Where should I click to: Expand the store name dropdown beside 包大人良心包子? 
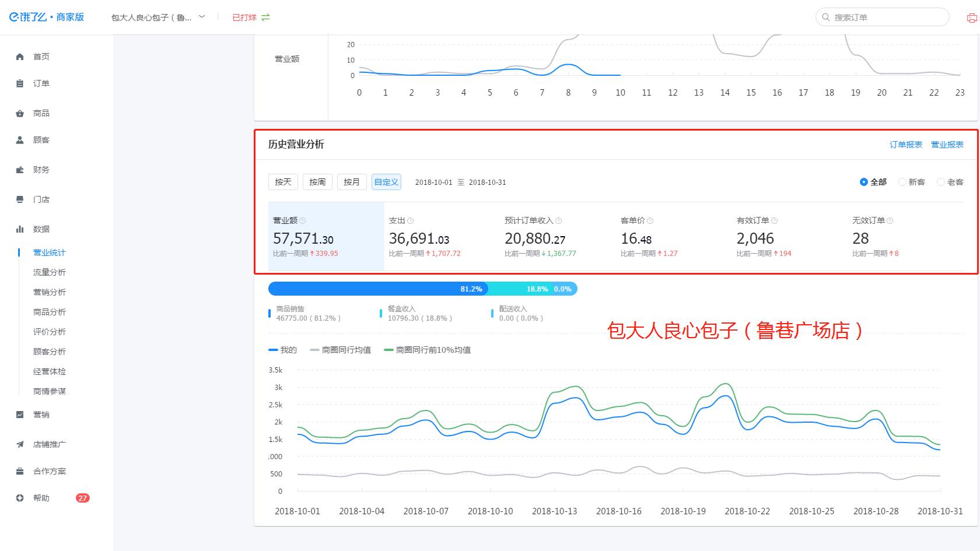click(x=201, y=17)
